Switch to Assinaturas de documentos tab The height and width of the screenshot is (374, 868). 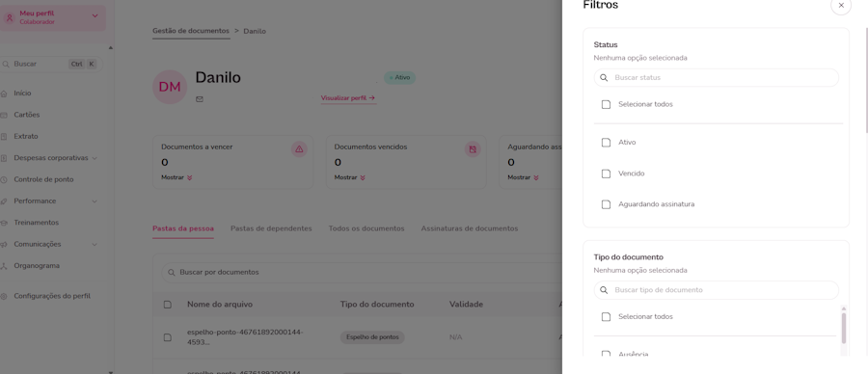pos(470,228)
